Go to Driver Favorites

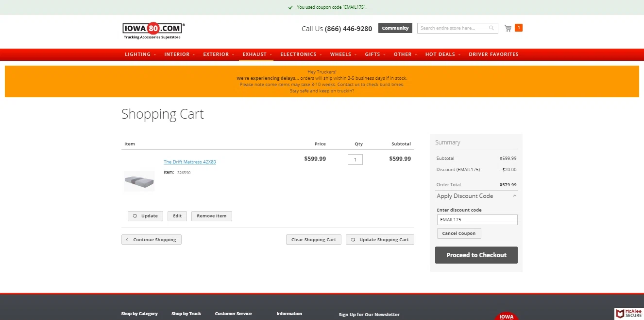[493, 54]
